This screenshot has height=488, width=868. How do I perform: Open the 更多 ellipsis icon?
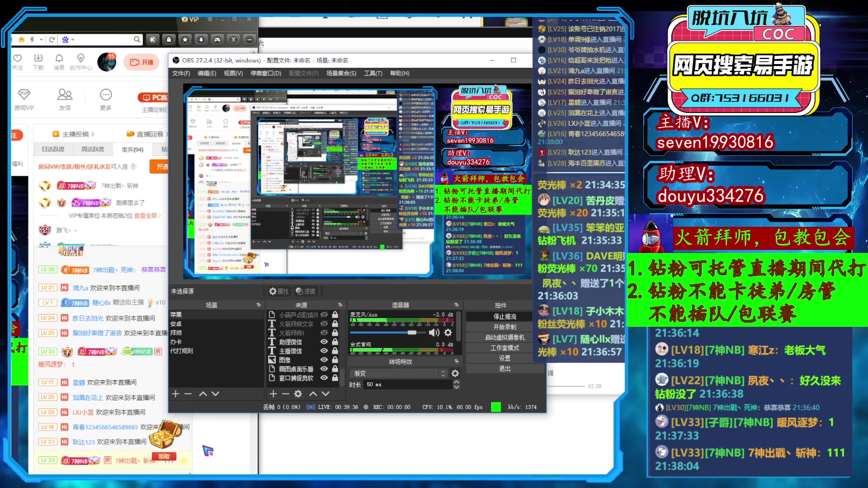[106, 94]
